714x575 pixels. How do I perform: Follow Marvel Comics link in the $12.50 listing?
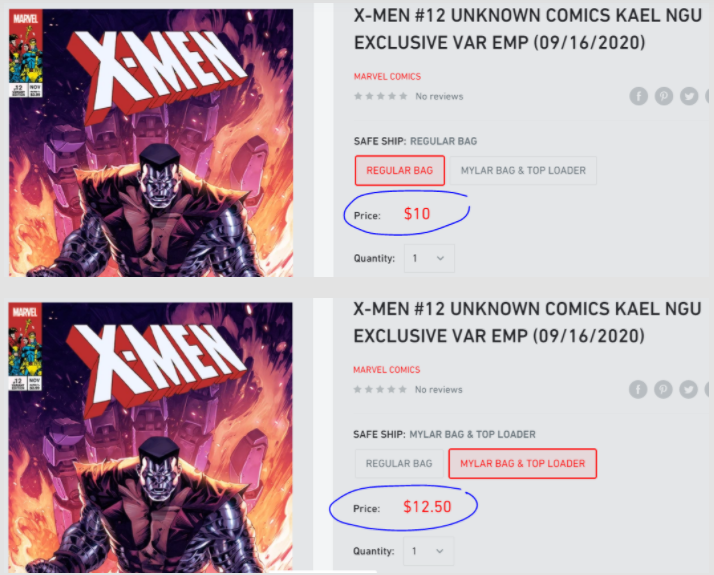point(387,370)
